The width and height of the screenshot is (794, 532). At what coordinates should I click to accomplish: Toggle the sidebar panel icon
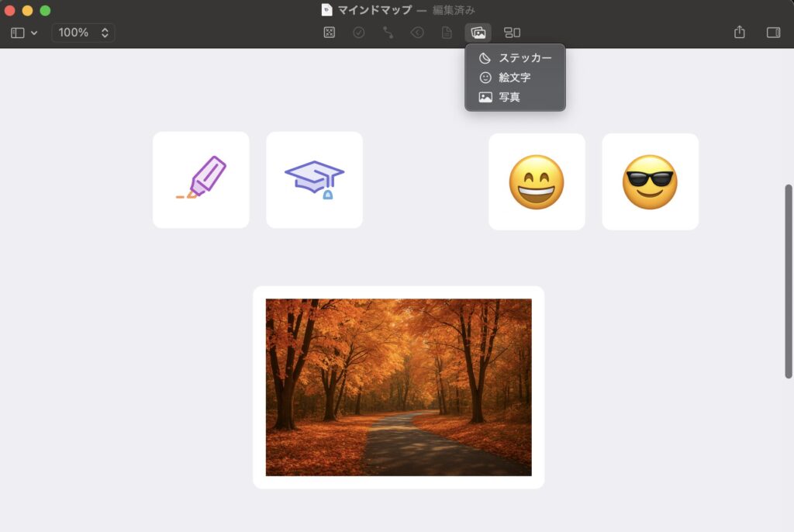(18, 33)
